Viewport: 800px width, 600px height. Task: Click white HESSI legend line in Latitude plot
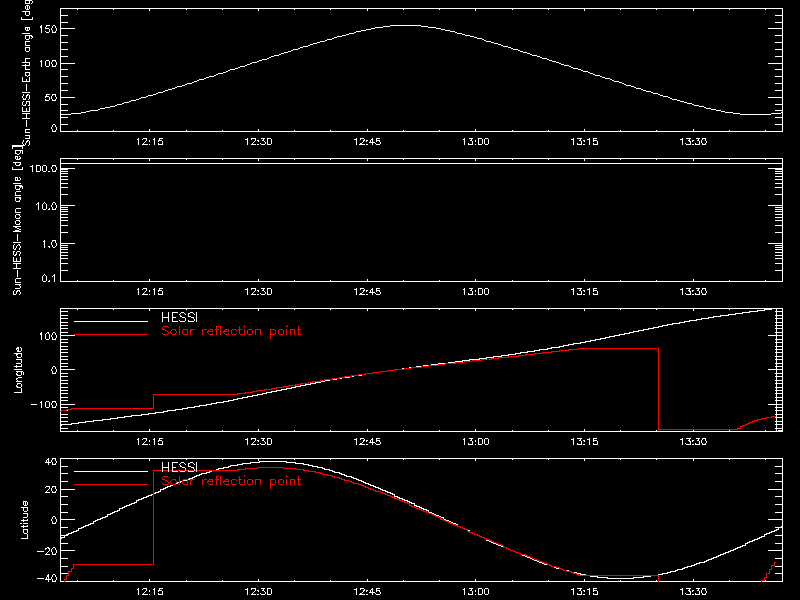pyautogui.click(x=111, y=471)
